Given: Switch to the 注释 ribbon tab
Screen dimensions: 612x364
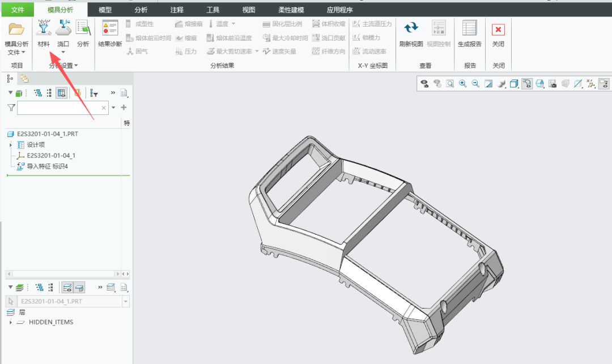Looking at the screenshot, I should point(177,10).
